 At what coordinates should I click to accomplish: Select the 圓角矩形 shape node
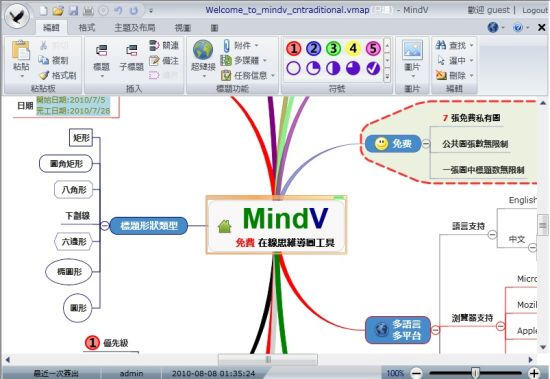66,164
